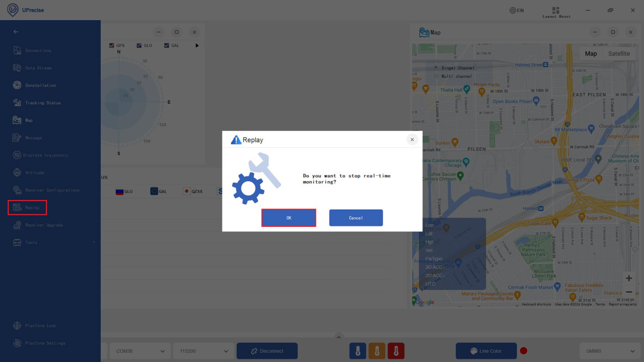
Task: Open the Data Stream sidebar icon
Action: click(17, 68)
